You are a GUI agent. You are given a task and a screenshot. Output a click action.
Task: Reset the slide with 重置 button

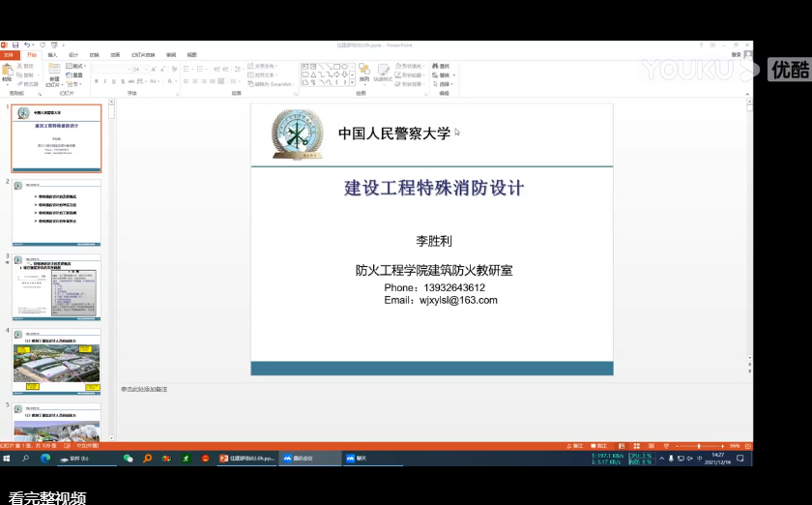[74, 75]
